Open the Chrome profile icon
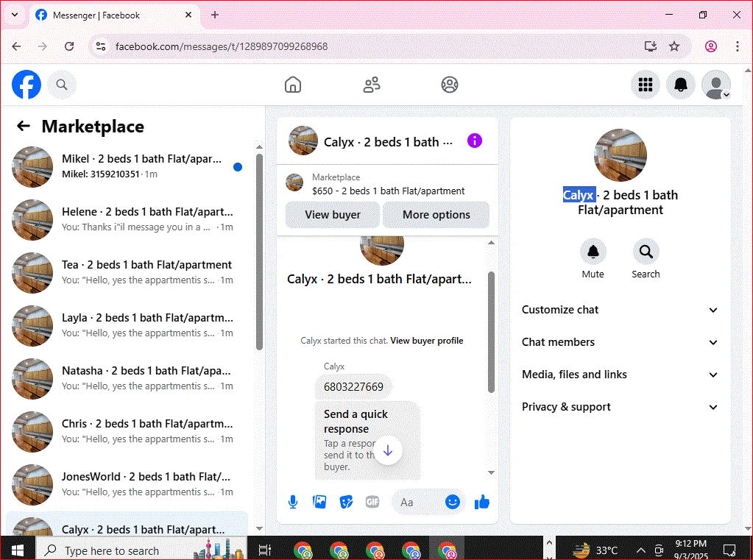This screenshot has height=560, width=753. [x=711, y=46]
